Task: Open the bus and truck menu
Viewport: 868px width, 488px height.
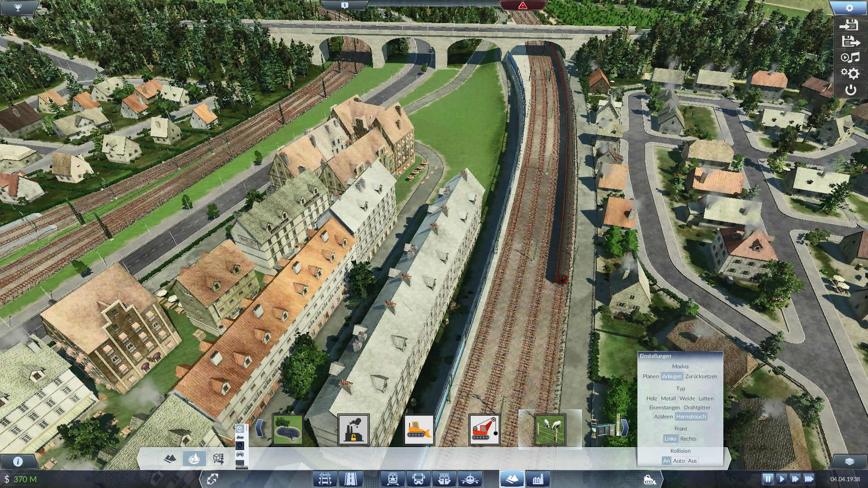Action: 418,479
